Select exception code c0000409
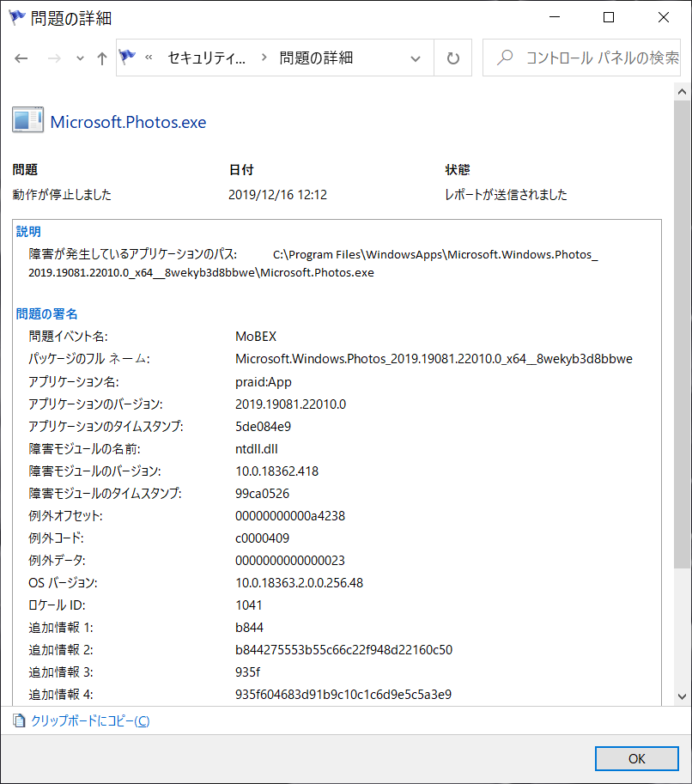 263,538
